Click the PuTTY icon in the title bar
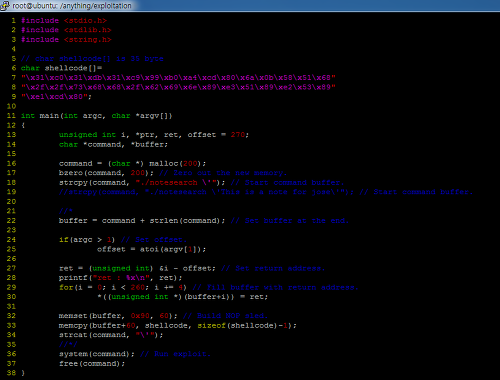This screenshot has height=380, width=500. 5,5
